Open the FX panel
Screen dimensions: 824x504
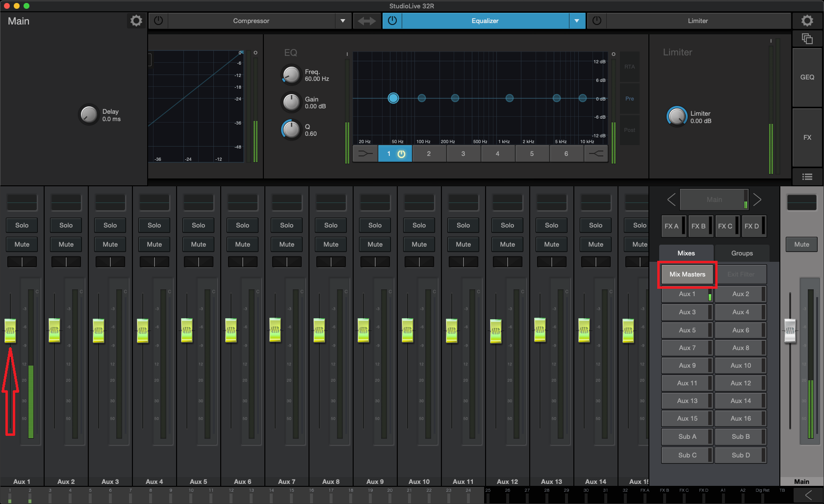pyautogui.click(x=807, y=137)
